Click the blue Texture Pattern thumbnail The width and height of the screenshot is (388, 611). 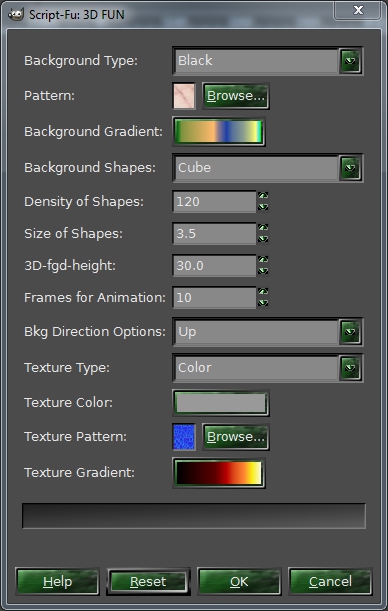pos(184,437)
